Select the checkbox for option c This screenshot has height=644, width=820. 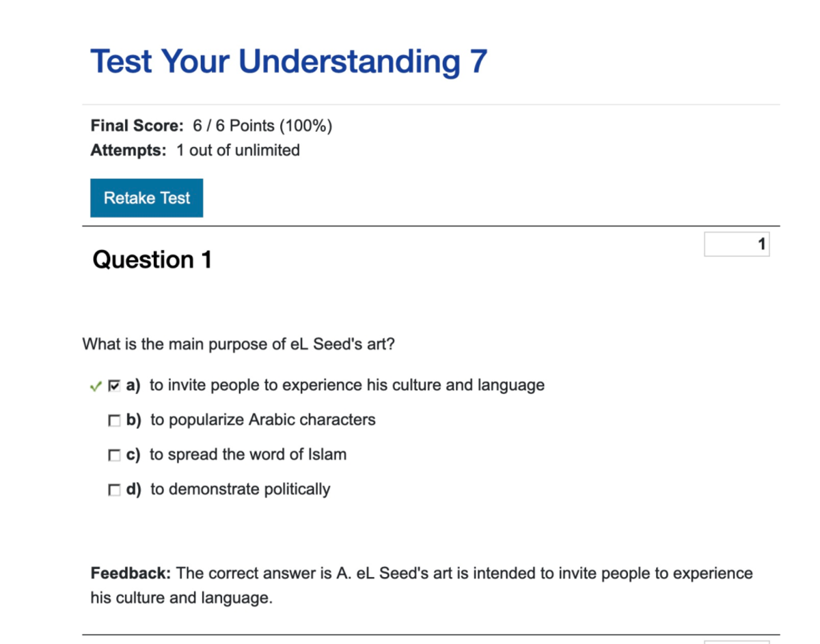(114, 455)
